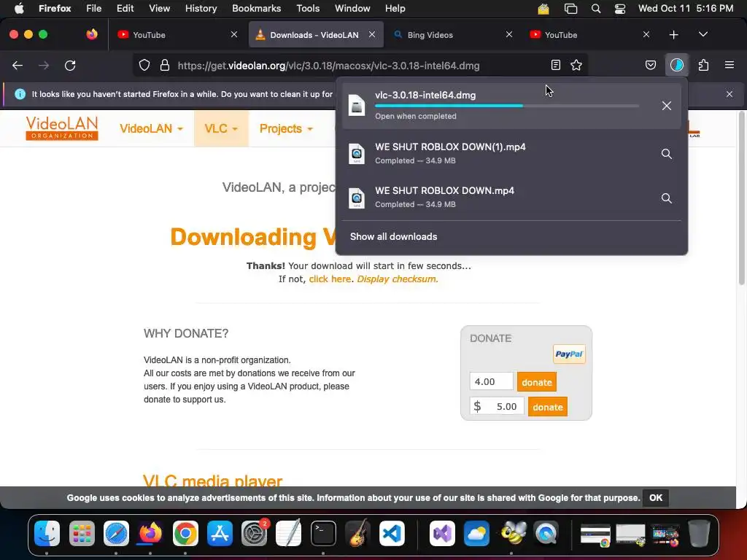Close the Bing Videos tab
The width and height of the screenshot is (747, 560).
pyautogui.click(x=508, y=35)
